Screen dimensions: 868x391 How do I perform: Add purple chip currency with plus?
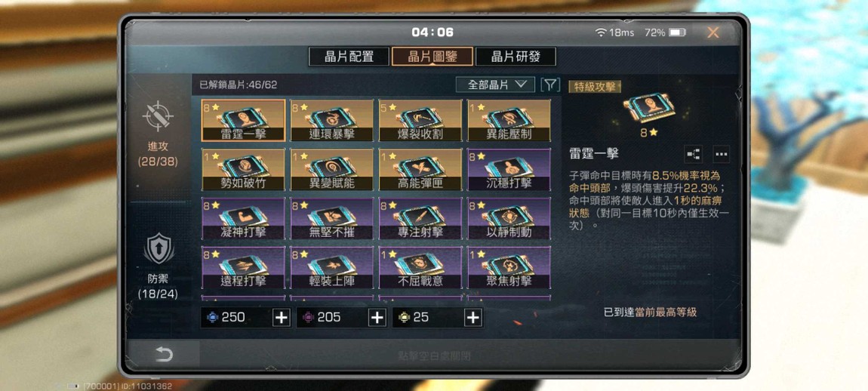[x=377, y=317]
